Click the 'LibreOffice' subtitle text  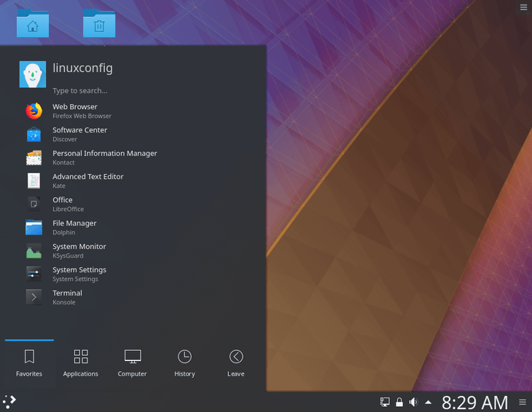pyautogui.click(x=69, y=209)
